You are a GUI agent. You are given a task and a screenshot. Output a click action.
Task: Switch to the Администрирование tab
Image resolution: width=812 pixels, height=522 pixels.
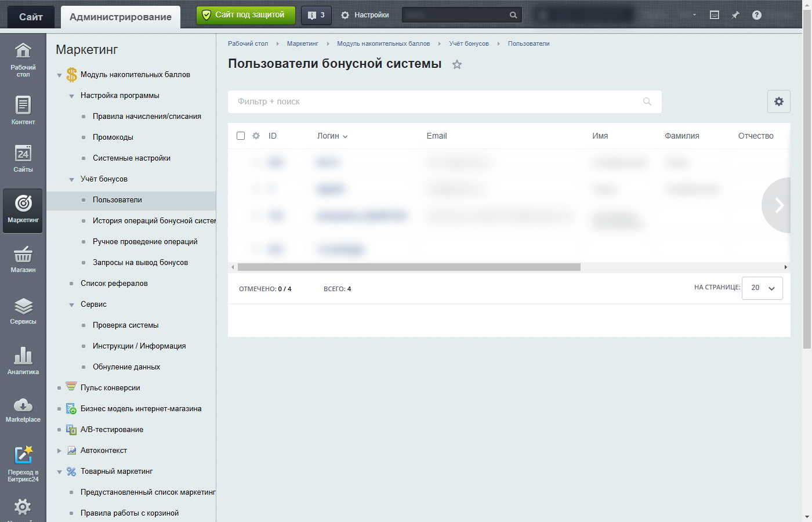pos(121,17)
